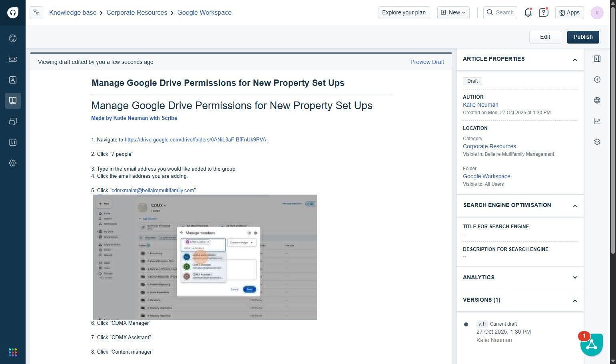Open the help question mark icon
This screenshot has width=616, height=364.
coord(543,12)
